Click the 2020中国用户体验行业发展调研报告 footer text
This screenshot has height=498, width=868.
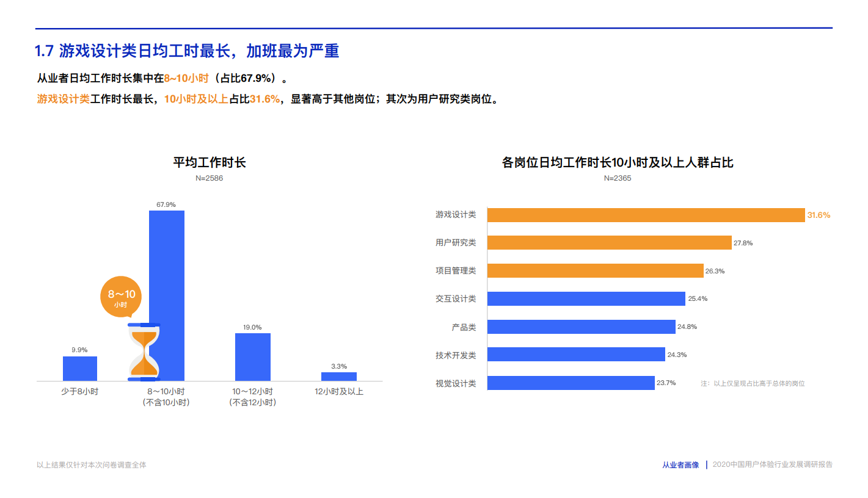pos(772,465)
